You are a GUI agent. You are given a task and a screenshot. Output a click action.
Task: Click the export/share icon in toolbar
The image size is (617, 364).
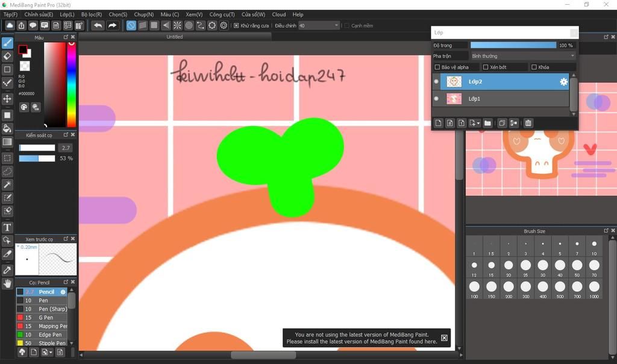click(x=21, y=25)
